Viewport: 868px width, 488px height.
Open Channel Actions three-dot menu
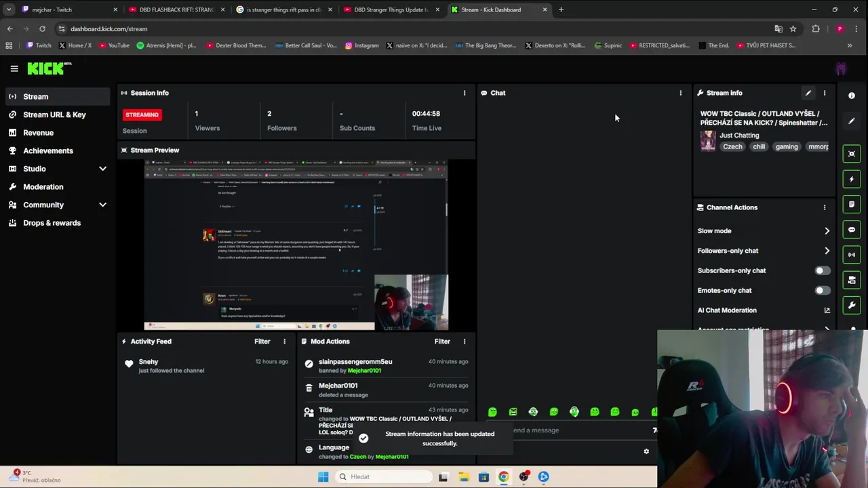(825, 207)
